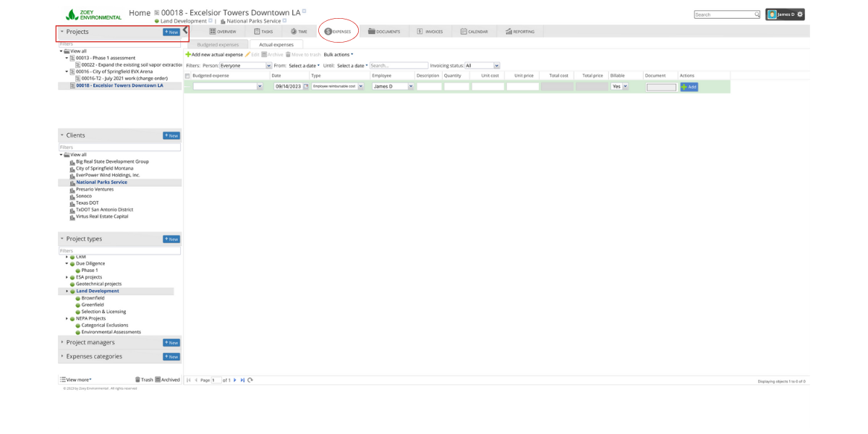Image resolution: width=868 pixels, height=434 pixels.
Task: Click the Quantity input field
Action: click(x=456, y=87)
